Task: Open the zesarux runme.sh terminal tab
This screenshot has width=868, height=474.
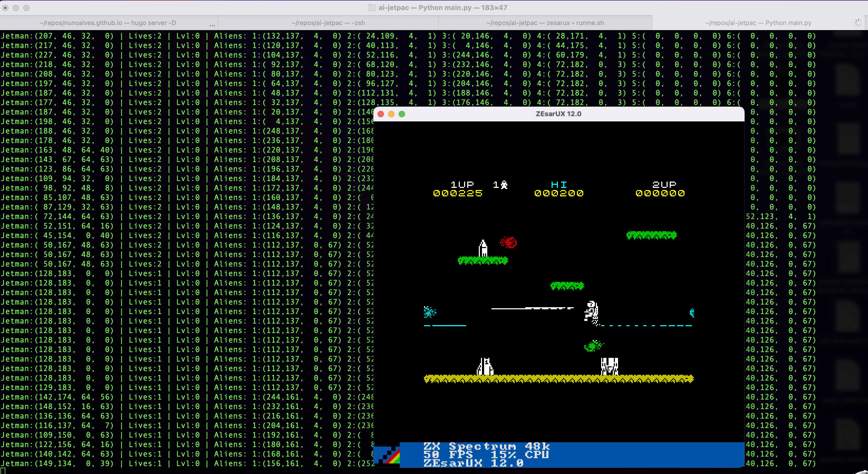Action: click(545, 23)
